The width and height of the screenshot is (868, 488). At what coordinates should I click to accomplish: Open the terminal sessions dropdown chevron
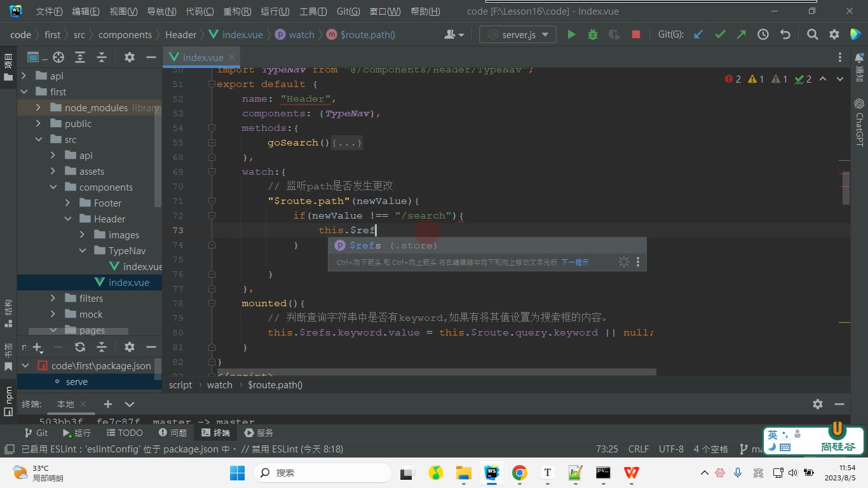pyautogui.click(x=130, y=404)
